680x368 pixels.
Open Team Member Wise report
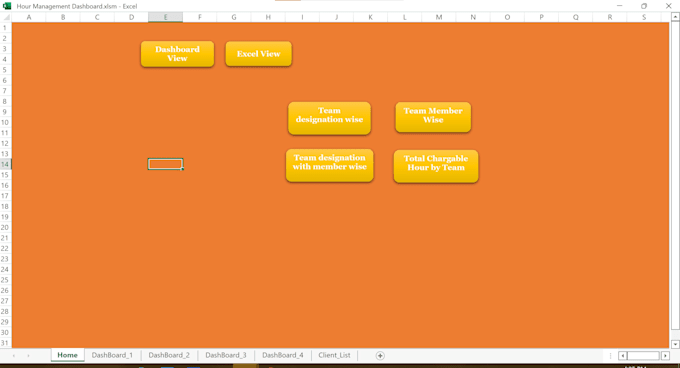(433, 117)
